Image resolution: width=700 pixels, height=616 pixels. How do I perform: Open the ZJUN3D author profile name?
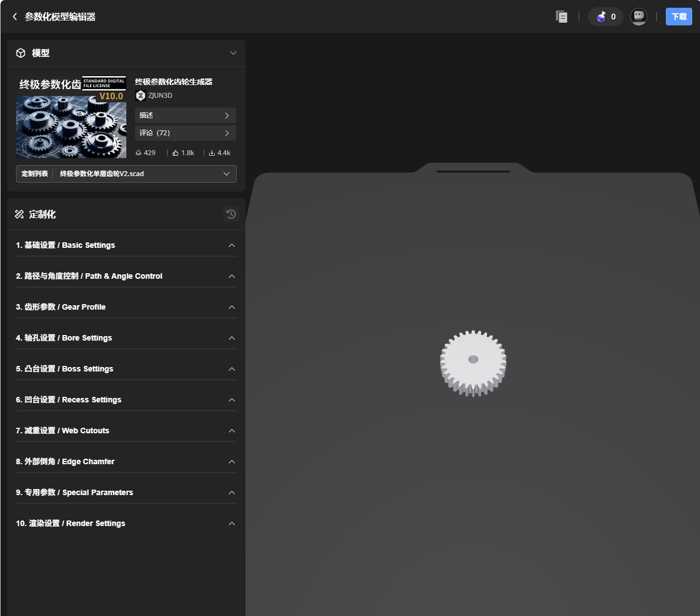coord(160,95)
